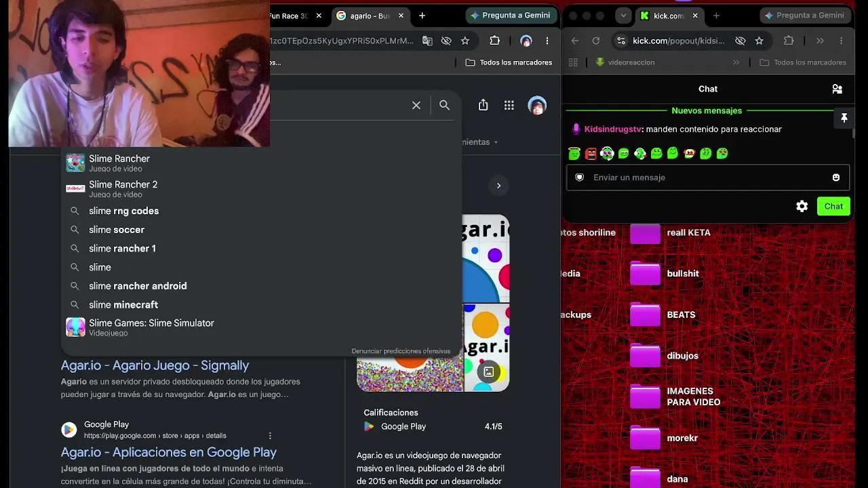
Task: Open options for the Google Play result
Action: [270, 436]
